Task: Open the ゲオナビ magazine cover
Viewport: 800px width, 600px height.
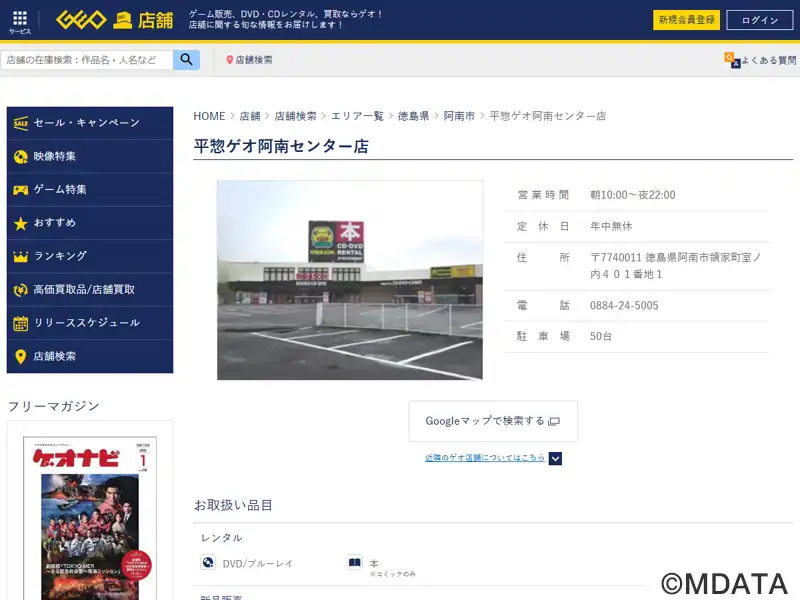Action: click(90, 518)
